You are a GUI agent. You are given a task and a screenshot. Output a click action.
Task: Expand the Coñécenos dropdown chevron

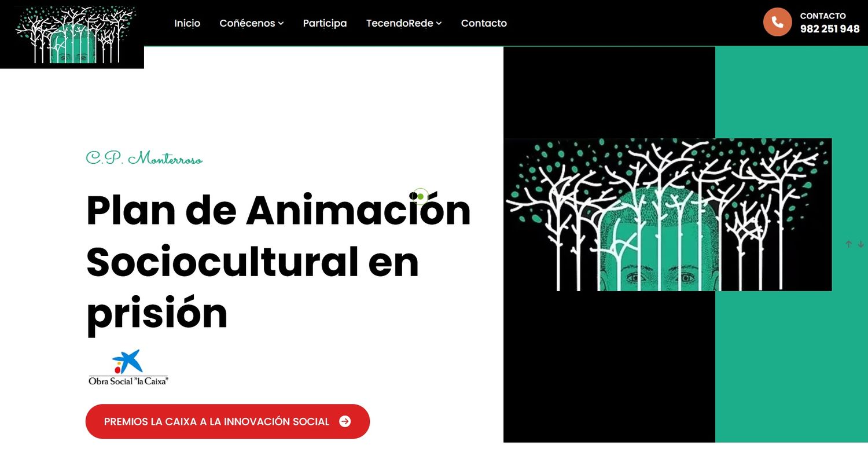(x=281, y=24)
